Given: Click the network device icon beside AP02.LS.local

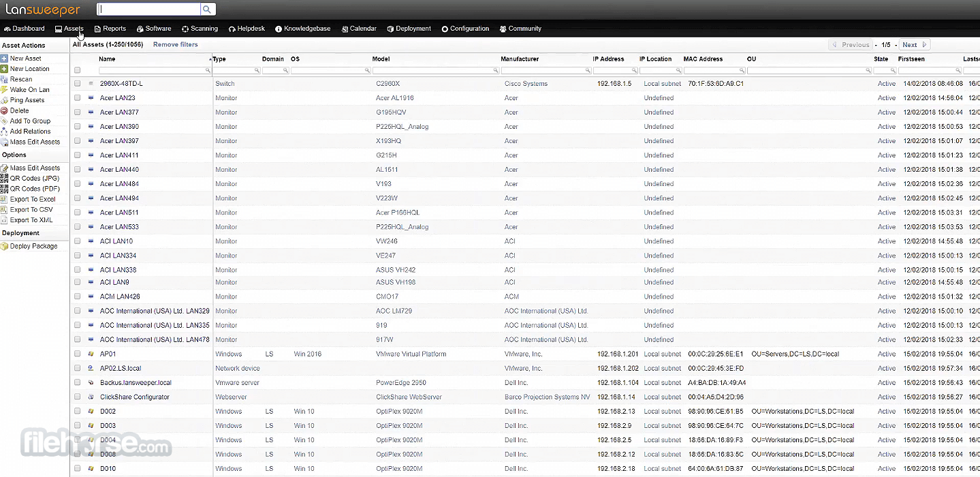Looking at the screenshot, I should click(x=91, y=369).
